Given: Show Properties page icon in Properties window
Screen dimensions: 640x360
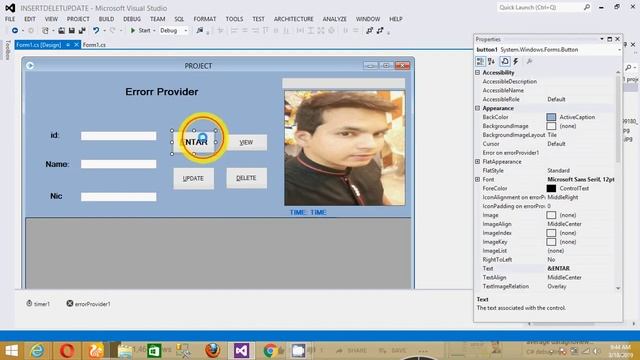Looking at the screenshot, I should (505, 61).
